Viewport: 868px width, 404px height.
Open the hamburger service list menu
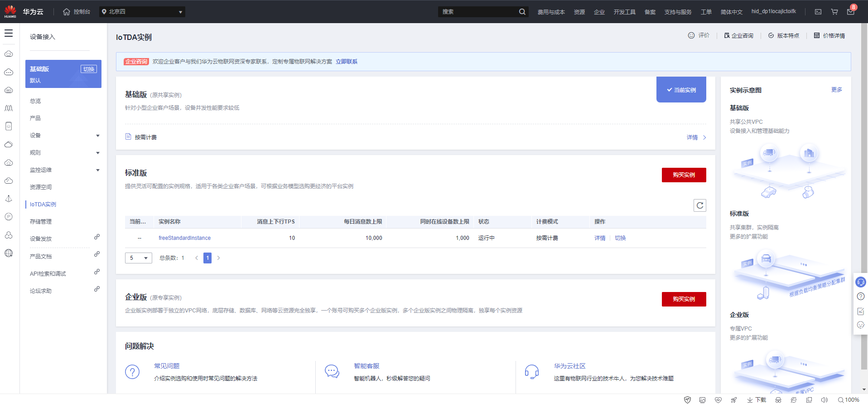[9, 33]
